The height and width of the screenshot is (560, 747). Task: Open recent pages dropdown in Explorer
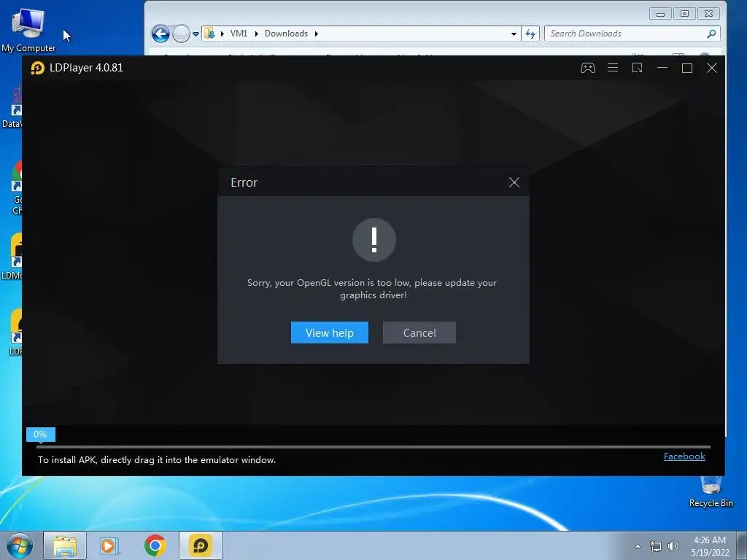pos(196,34)
